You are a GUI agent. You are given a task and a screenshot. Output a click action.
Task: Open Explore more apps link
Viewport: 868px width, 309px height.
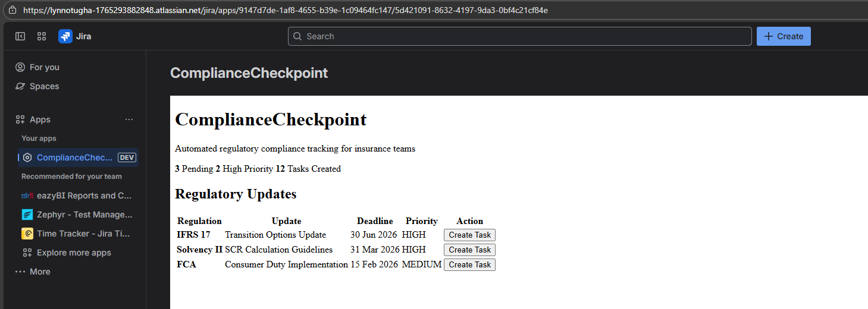click(x=78, y=253)
